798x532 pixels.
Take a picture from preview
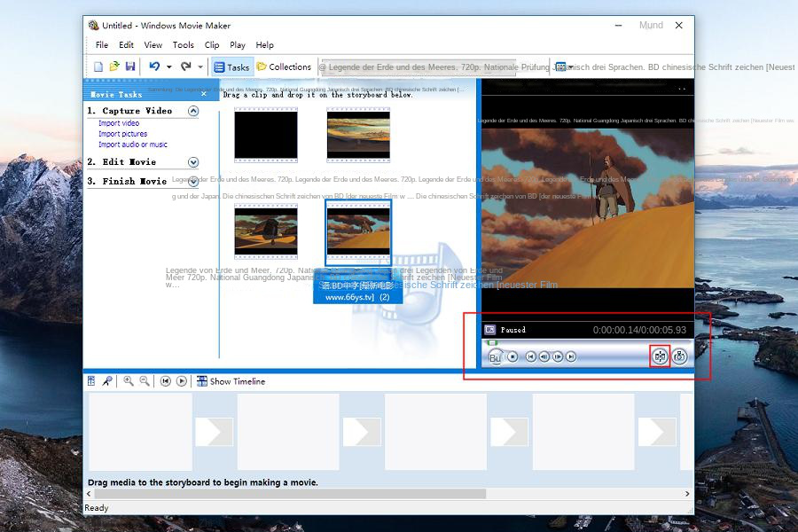679,356
